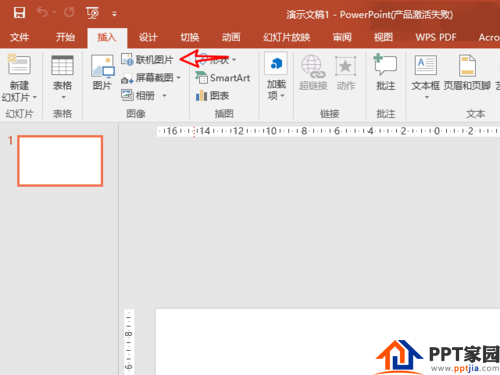The height and width of the screenshot is (375, 500).
Task: Click the 新建幻灯片 icon
Action: [x=19, y=64]
